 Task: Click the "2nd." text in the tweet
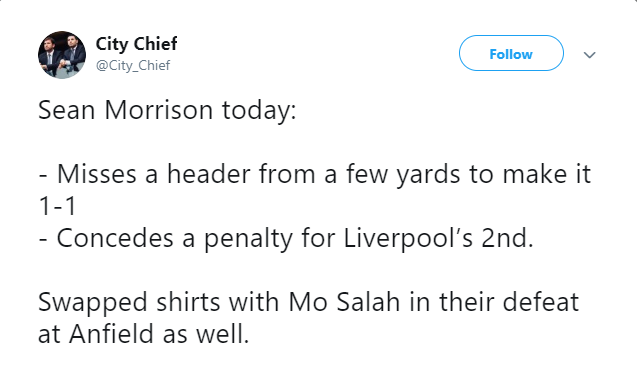click(x=507, y=238)
